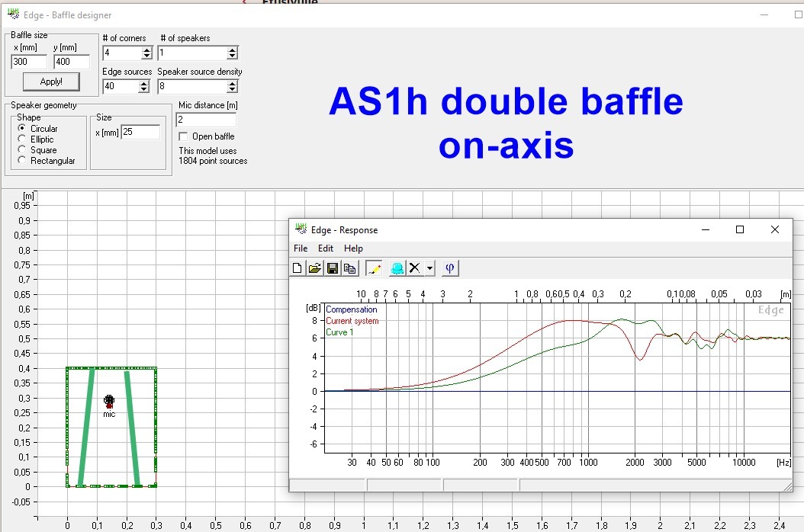Show phase with the phi icon
This screenshot has height=532, width=804.
click(450, 268)
